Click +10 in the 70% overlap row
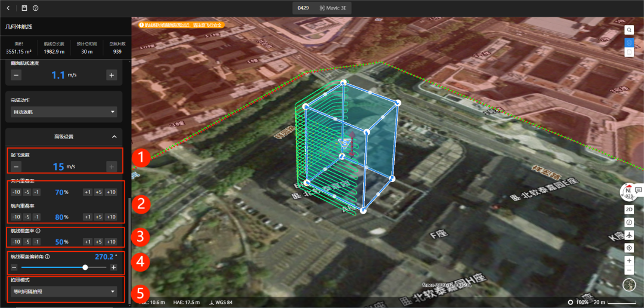 (x=111, y=192)
